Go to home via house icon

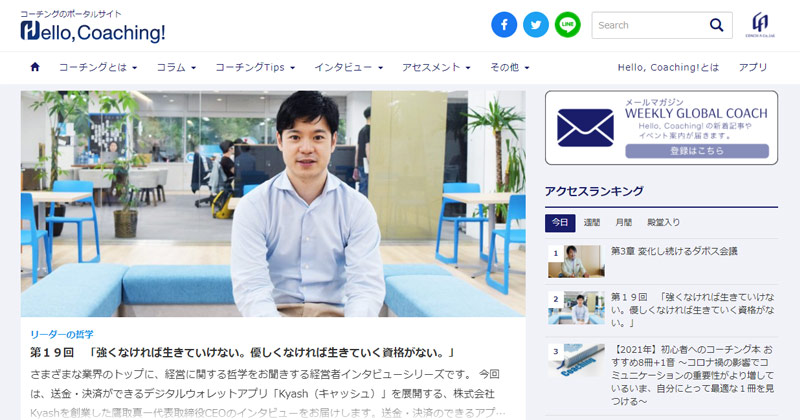pyautogui.click(x=35, y=67)
